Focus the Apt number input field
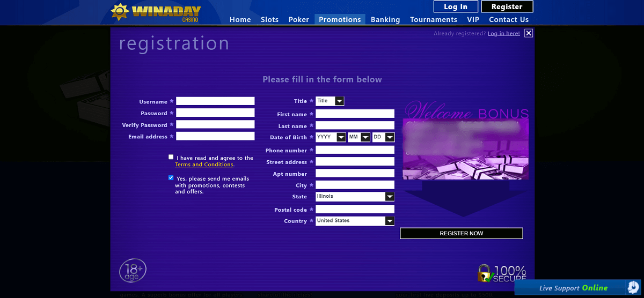The height and width of the screenshot is (298, 644). (355, 173)
